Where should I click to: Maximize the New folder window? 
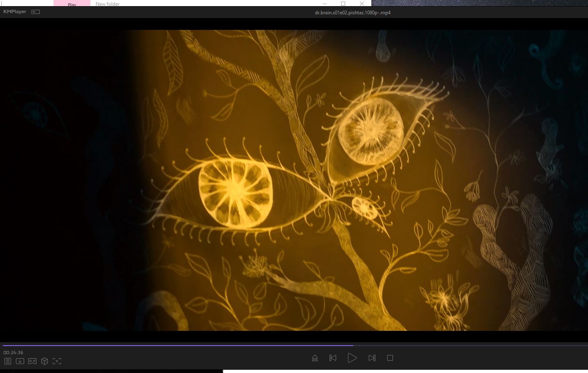pyautogui.click(x=343, y=4)
